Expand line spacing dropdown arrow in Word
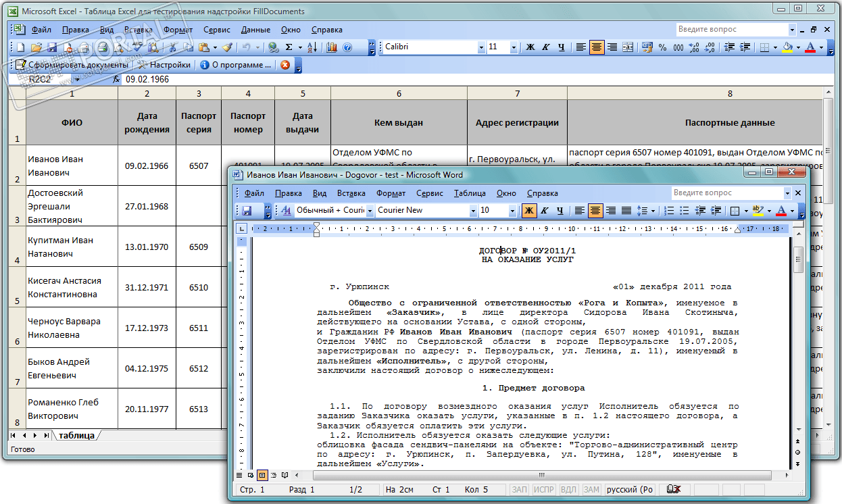The height and width of the screenshot is (504, 842). (653, 211)
